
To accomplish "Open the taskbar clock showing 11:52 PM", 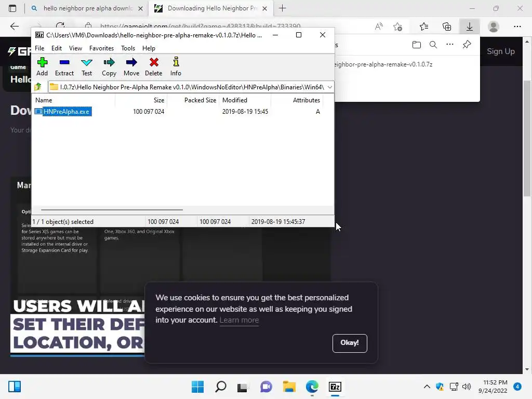I will [493, 387].
